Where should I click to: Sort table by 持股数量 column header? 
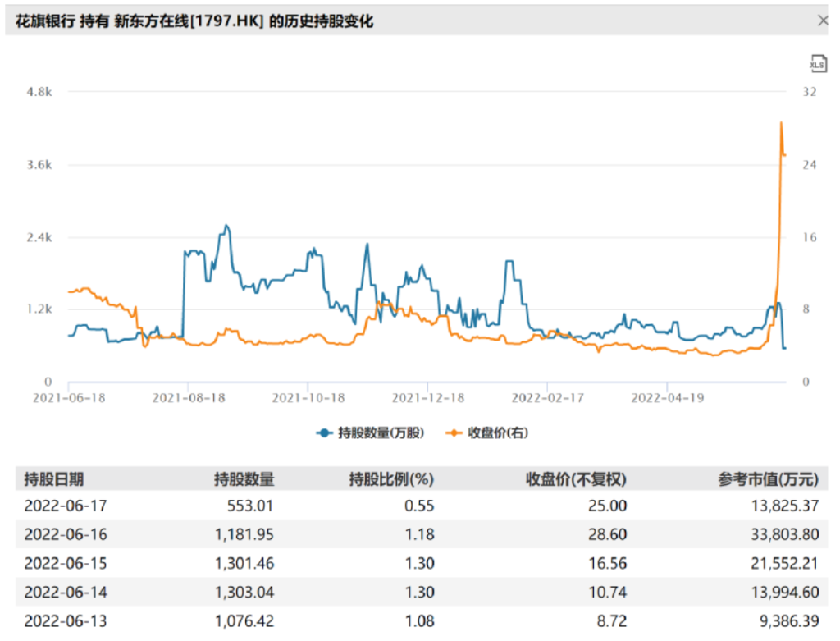(x=244, y=479)
